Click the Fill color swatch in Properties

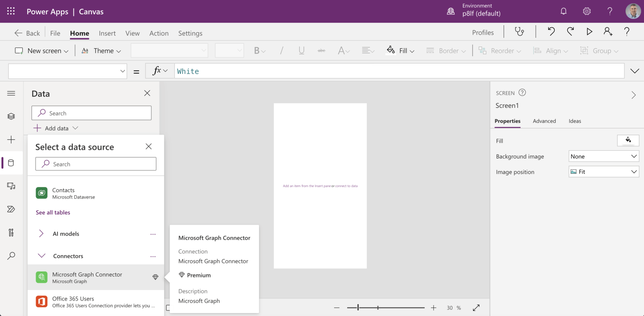tap(628, 140)
